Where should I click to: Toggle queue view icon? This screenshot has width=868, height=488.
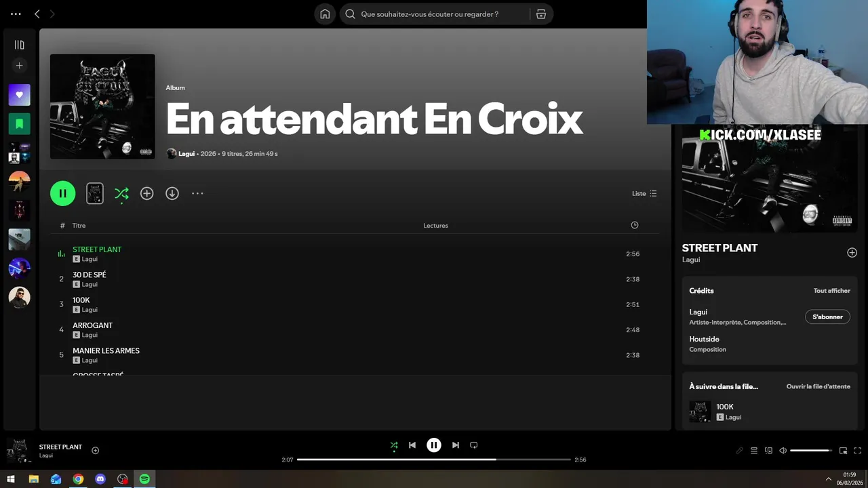coord(753,451)
